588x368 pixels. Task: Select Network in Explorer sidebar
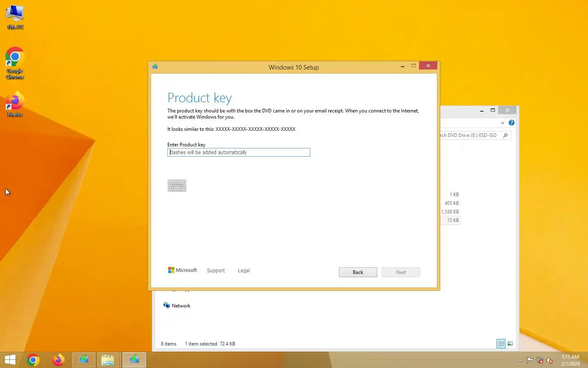[x=181, y=306]
